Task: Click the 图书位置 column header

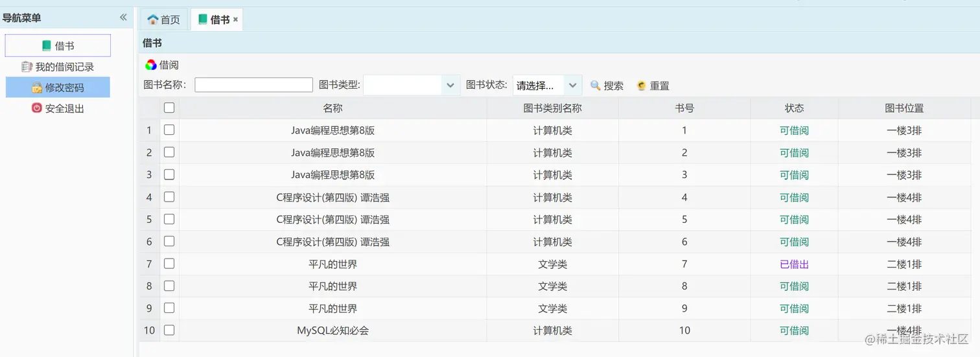Action: coord(905,108)
